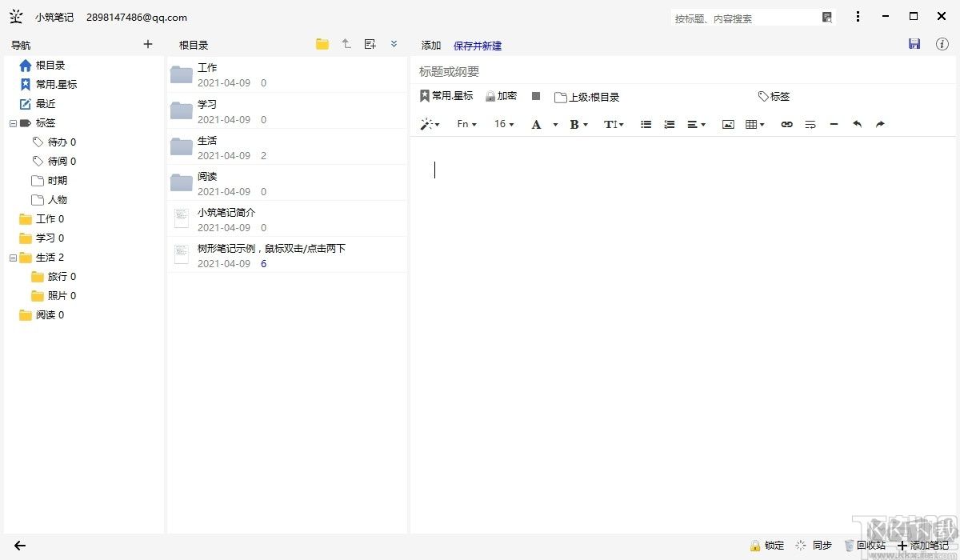Screen dimensions: 960x560
Task: Open the font color picker A
Action: [538, 124]
